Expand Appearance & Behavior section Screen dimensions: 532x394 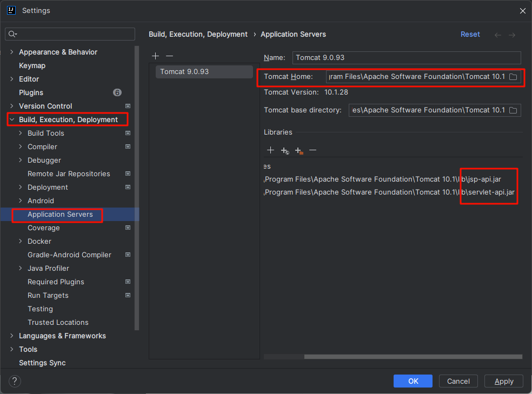12,52
